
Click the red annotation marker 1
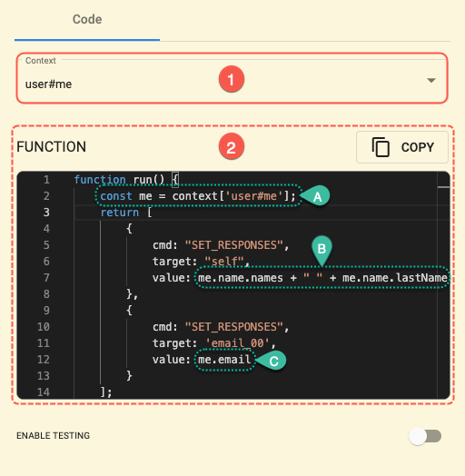click(232, 79)
